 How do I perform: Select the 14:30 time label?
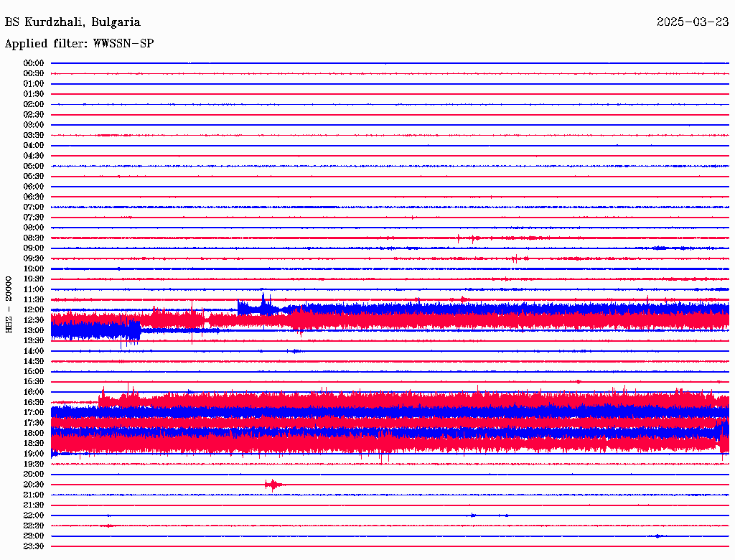pyautogui.click(x=34, y=362)
